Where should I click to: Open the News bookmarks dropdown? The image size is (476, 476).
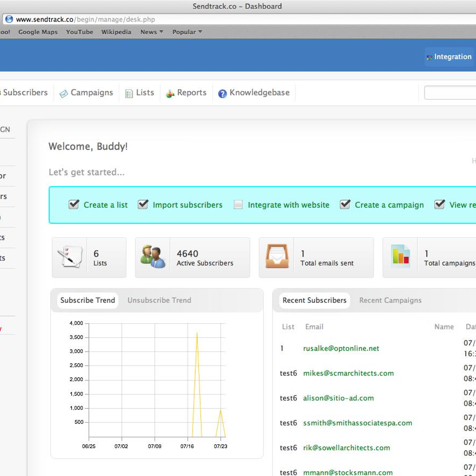152,32
